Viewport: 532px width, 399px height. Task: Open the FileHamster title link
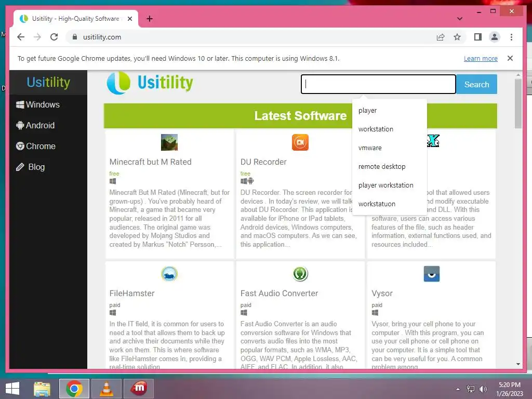[131, 293]
